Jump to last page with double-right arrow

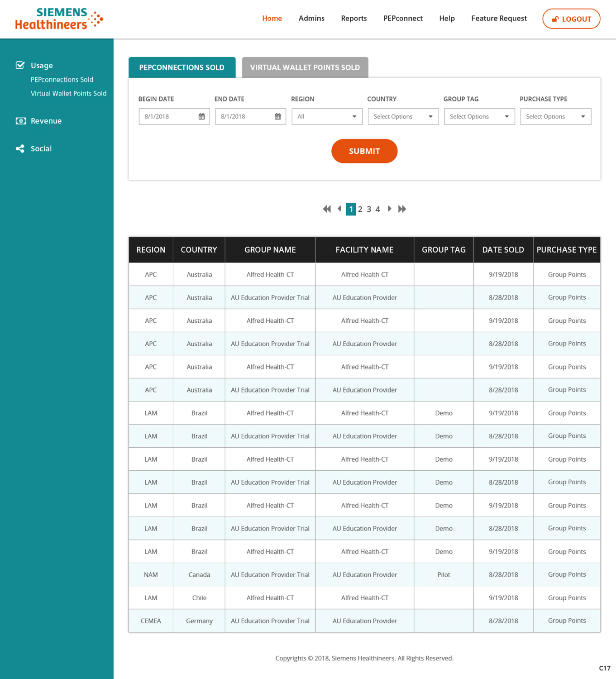402,209
